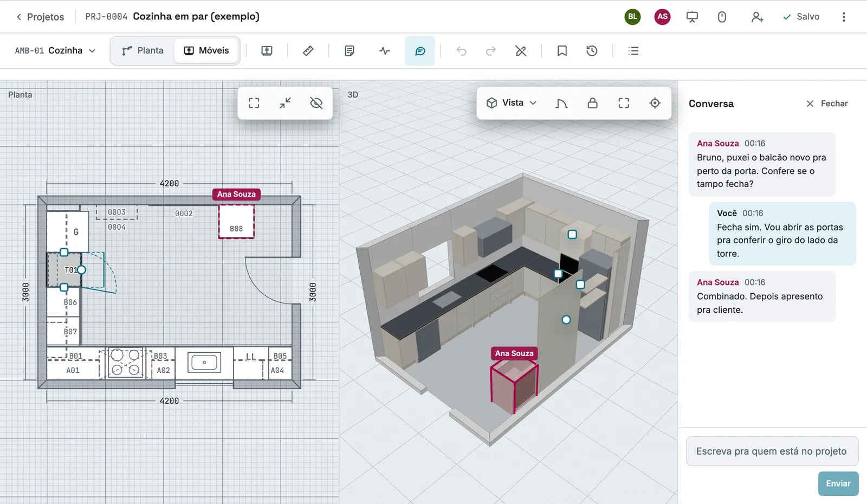867x504 pixels.
Task: Select the ruler measure tool
Action: 308,51
